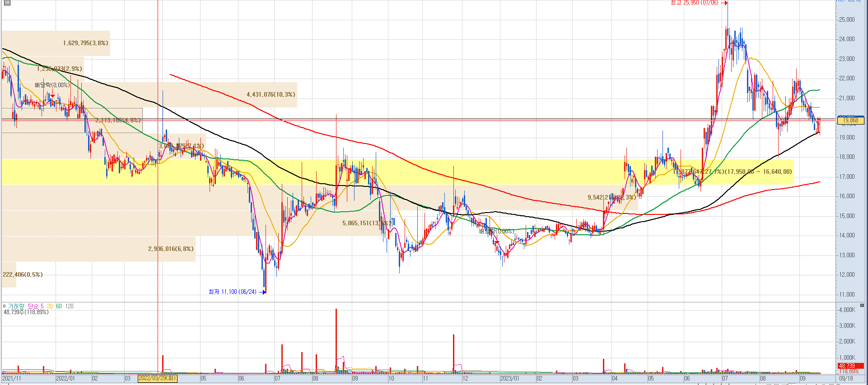Click the 1,000K volume axis label
The image size is (868, 385).
pyautogui.click(x=847, y=358)
